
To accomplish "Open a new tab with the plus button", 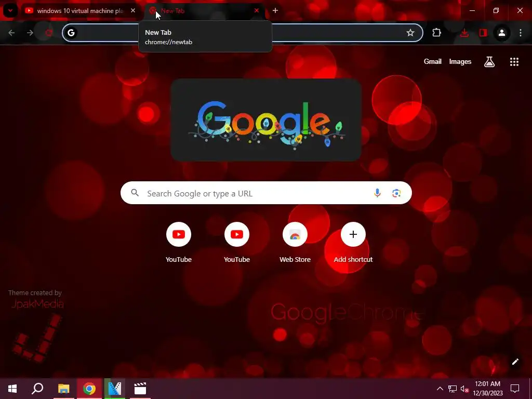I will pos(275,11).
